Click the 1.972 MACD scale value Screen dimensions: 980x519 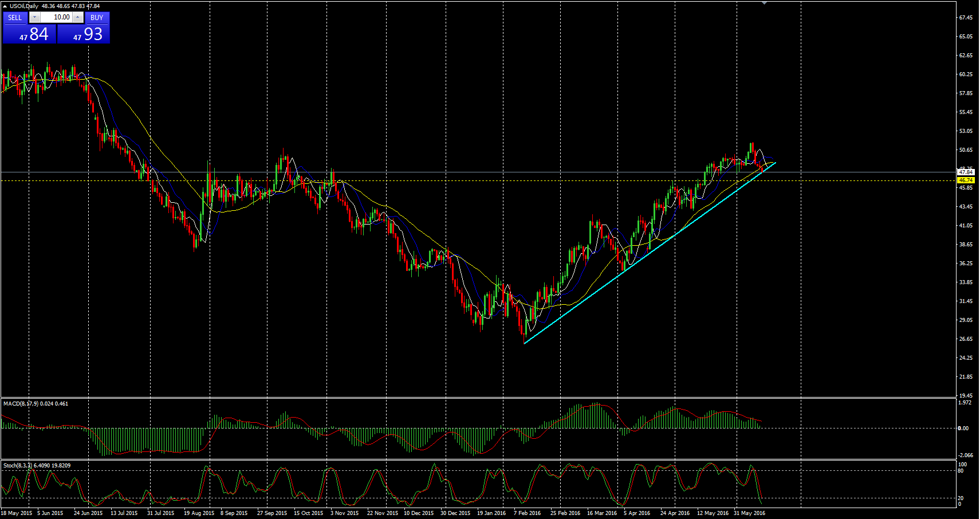click(x=965, y=403)
